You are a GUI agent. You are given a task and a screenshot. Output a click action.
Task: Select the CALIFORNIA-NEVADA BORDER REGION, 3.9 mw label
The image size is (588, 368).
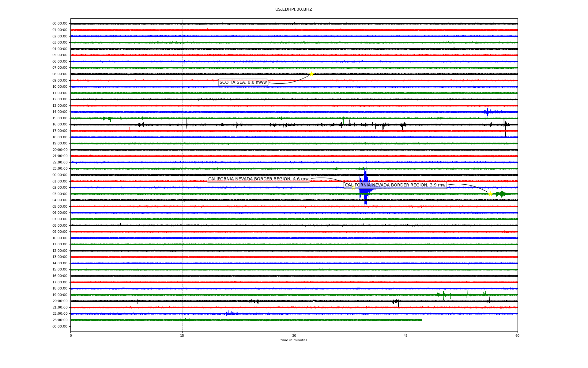395,185
